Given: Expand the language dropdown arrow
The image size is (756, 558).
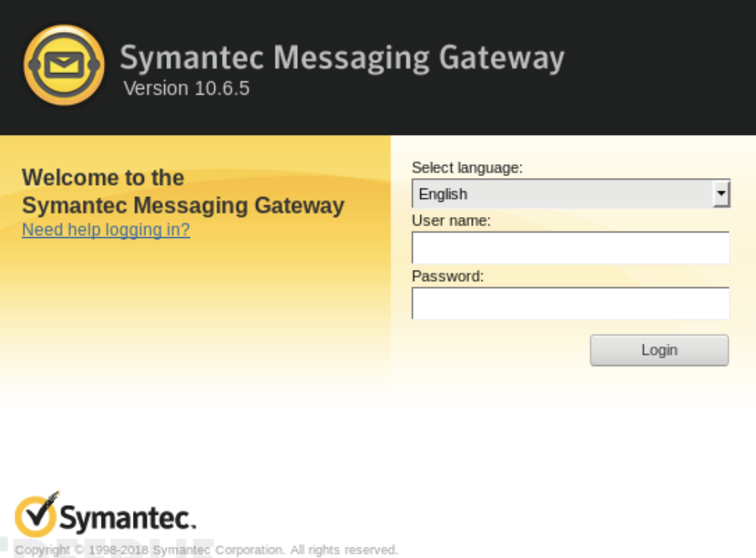Looking at the screenshot, I should (x=721, y=194).
